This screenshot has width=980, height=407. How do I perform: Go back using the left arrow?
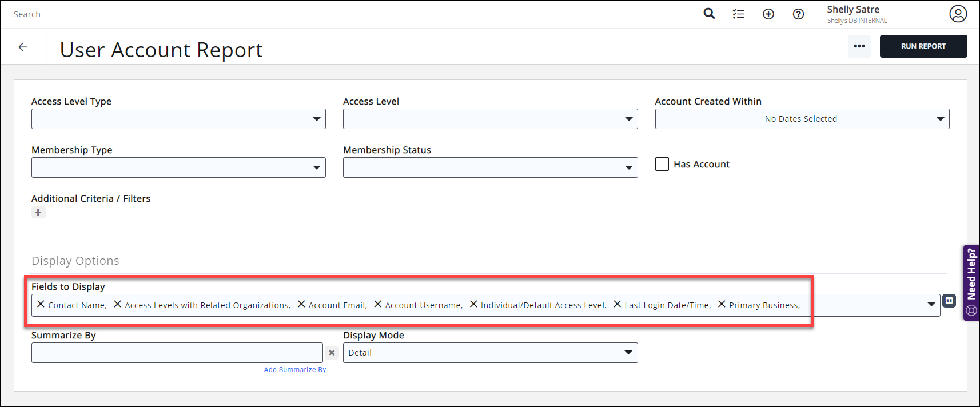point(23,47)
